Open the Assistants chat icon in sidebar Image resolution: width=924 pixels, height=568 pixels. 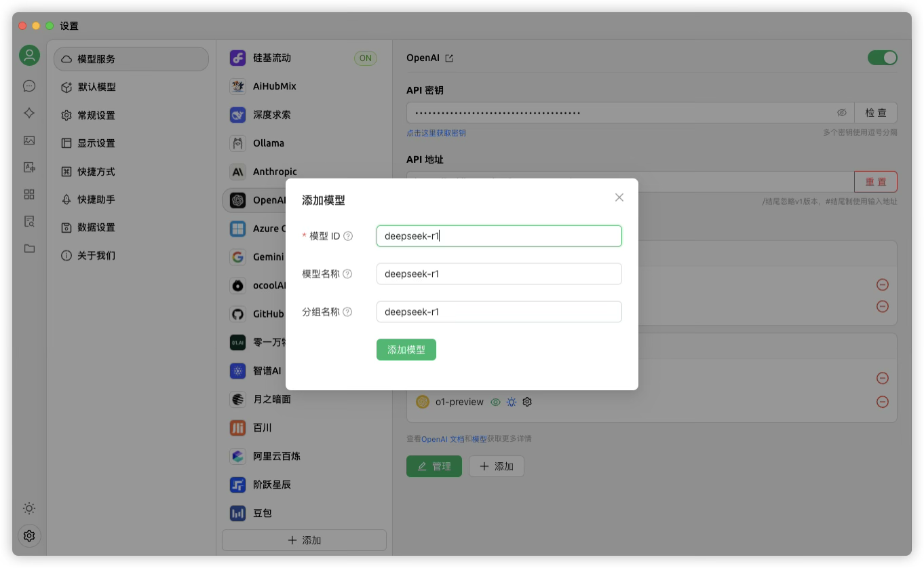point(28,86)
